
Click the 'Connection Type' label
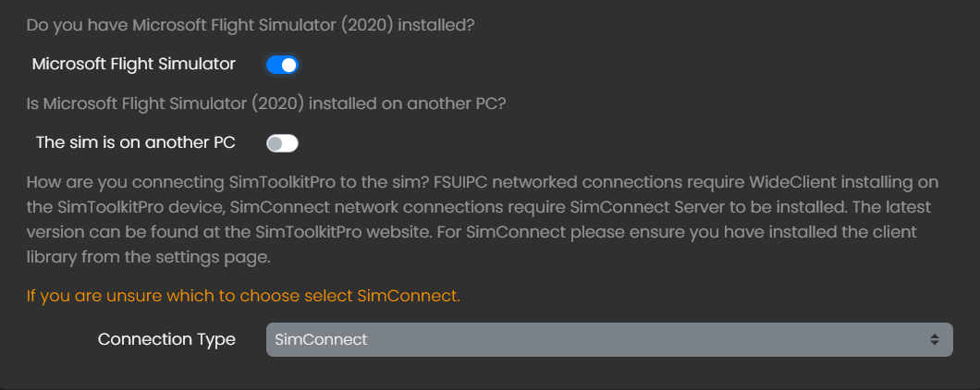pyautogui.click(x=166, y=339)
